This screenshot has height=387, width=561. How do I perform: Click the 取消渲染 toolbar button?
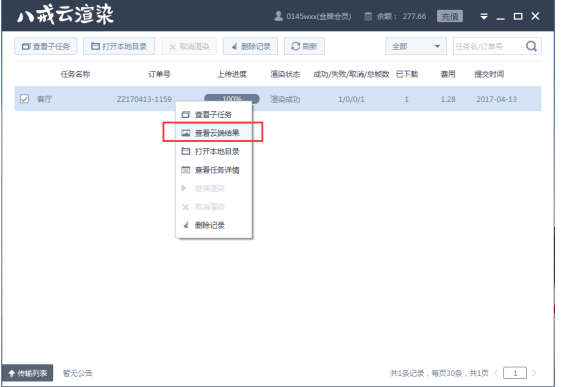click(x=189, y=46)
